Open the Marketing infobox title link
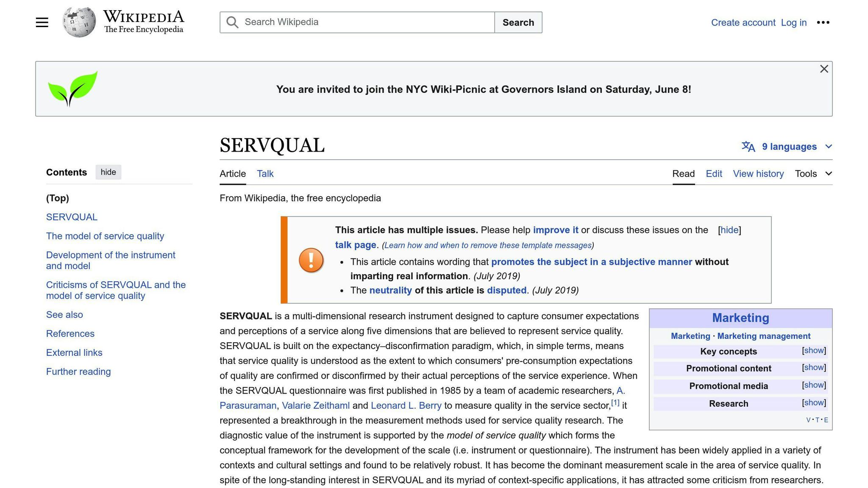The image size is (868, 488). tap(740, 318)
